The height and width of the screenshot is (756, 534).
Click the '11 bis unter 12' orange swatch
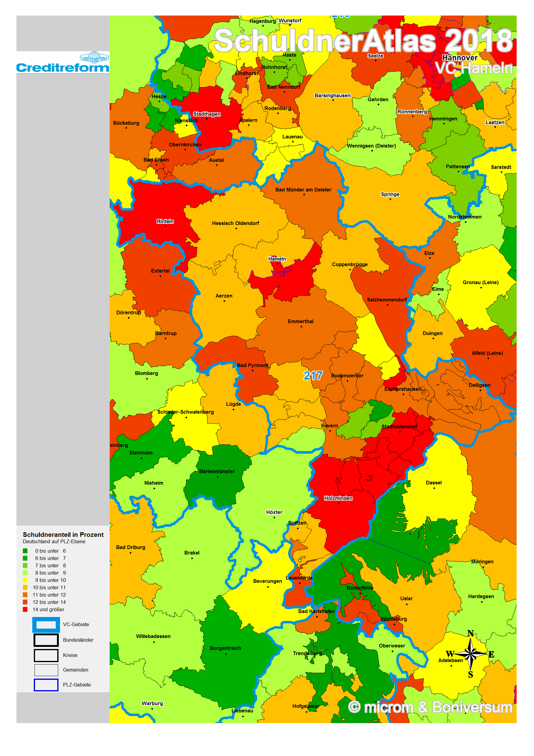pos(25,595)
